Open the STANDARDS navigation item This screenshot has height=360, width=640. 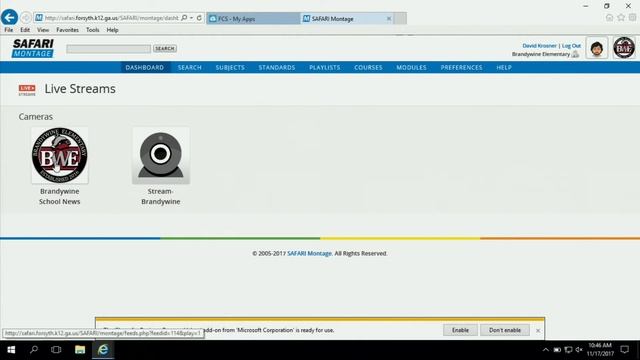[x=277, y=67]
